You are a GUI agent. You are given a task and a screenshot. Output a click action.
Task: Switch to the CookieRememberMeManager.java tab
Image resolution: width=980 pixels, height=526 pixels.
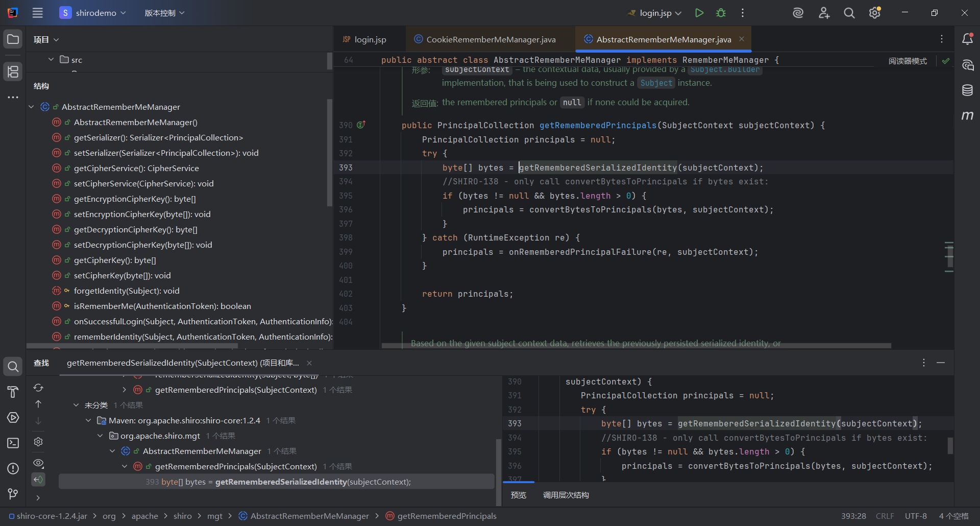point(490,39)
